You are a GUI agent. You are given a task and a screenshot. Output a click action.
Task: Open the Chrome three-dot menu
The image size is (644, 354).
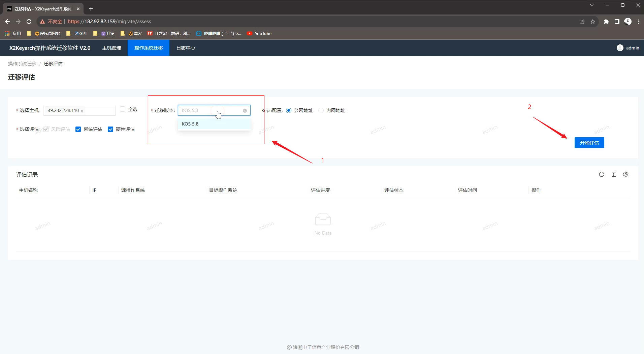point(639,22)
